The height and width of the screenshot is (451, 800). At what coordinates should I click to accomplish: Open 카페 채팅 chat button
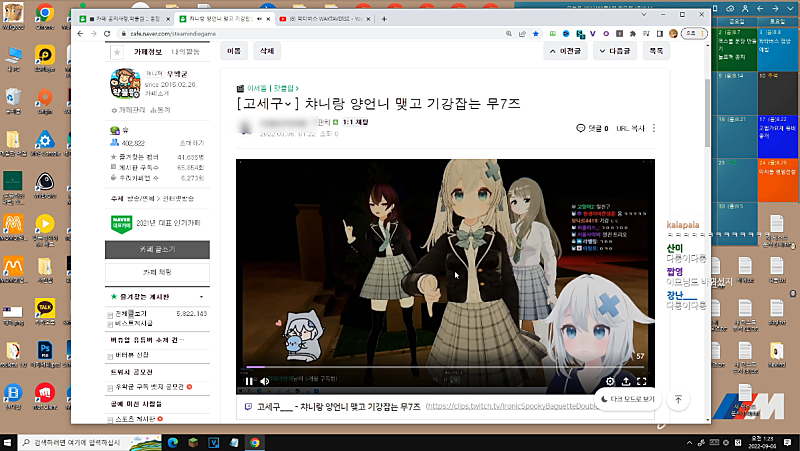(157, 272)
